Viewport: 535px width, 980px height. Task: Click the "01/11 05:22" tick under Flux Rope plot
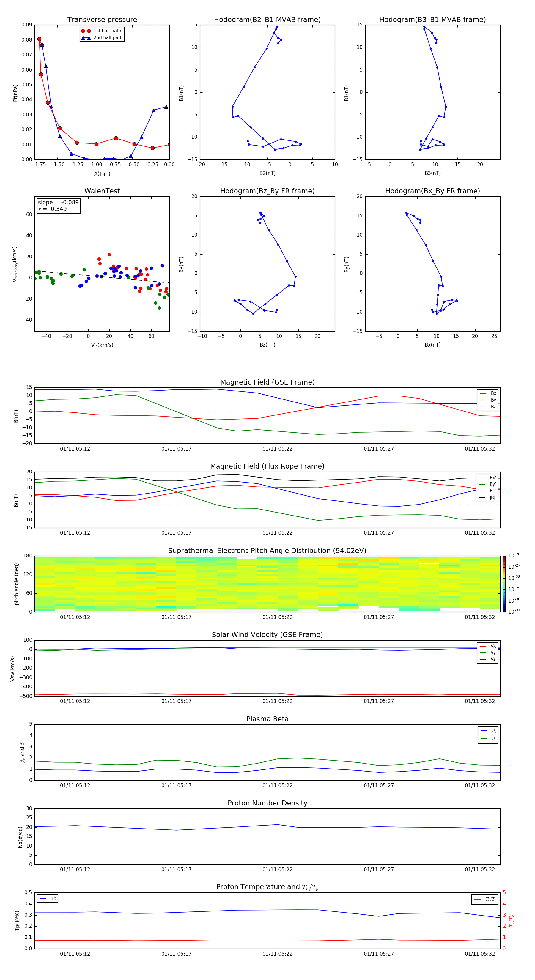pyautogui.click(x=278, y=533)
